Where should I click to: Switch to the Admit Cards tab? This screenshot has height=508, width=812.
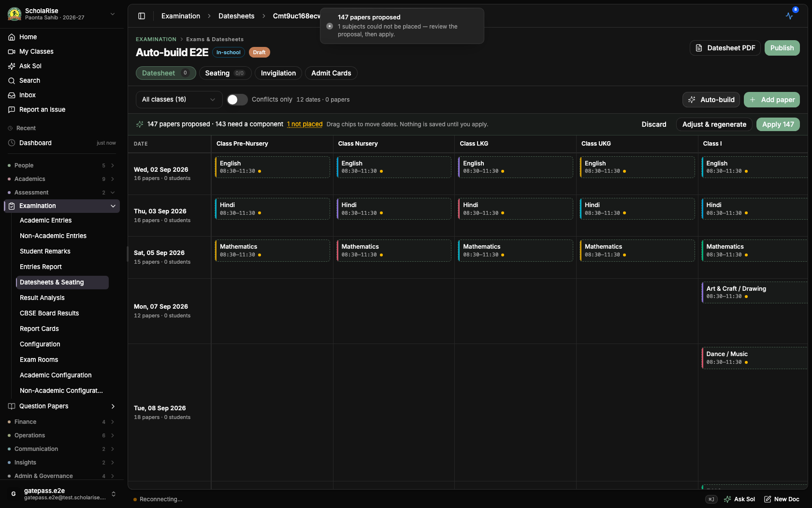tap(331, 73)
